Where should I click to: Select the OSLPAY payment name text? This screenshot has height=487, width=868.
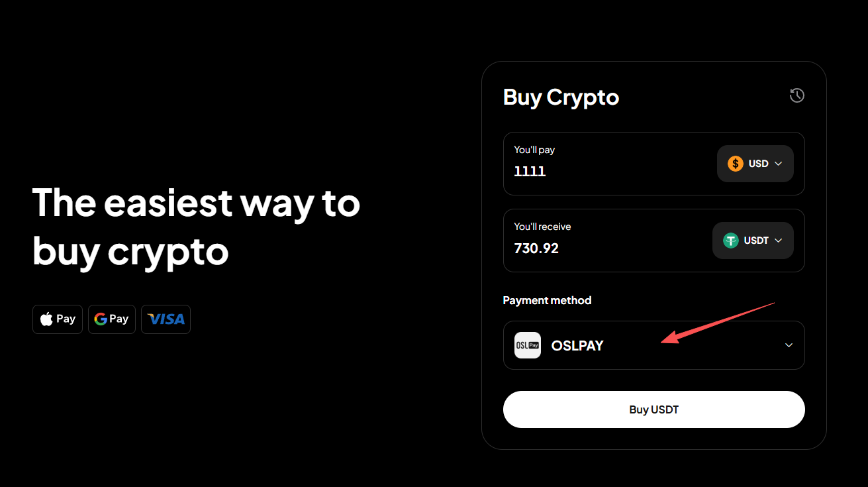tap(577, 345)
